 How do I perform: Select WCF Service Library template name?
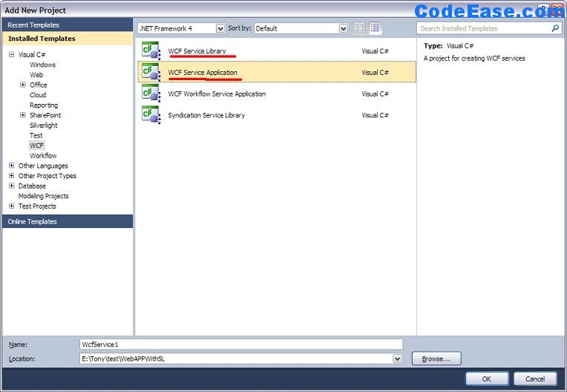point(197,51)
